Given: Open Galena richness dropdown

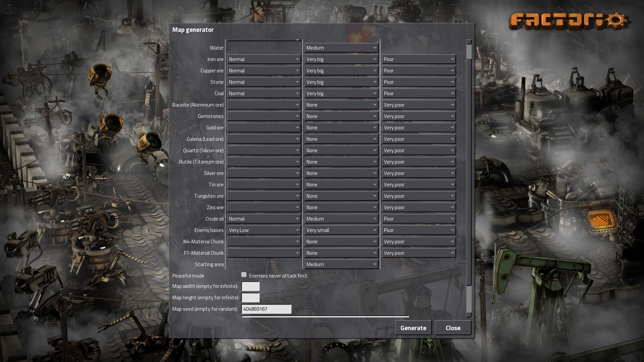Looking at the screenshot, I should (x=419, y=139).
